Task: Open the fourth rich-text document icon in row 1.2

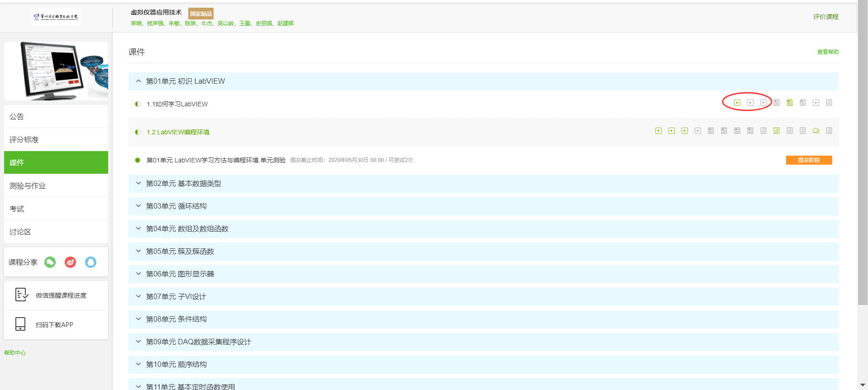Action: click(x=750, y=131)
